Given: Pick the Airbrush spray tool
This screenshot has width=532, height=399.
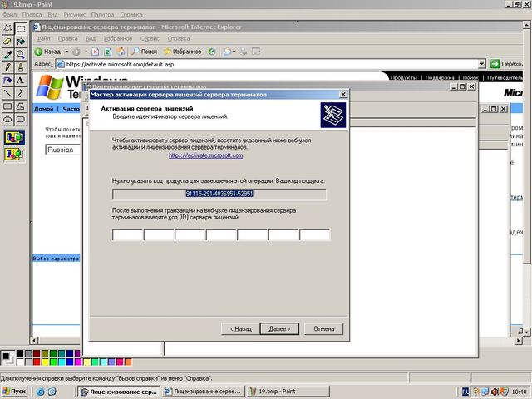Looking at the screenshot, I should point(7,80).
